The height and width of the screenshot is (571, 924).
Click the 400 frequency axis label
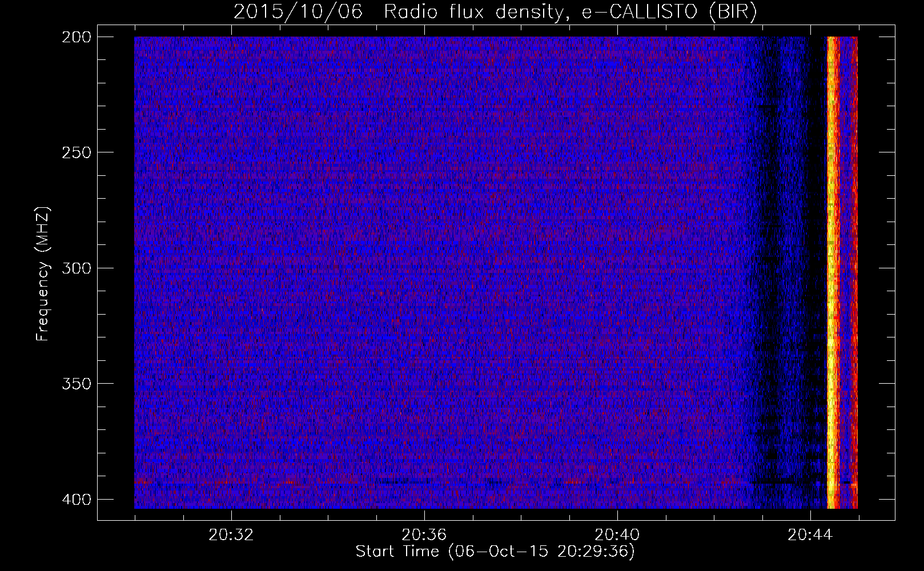point(76,500)
